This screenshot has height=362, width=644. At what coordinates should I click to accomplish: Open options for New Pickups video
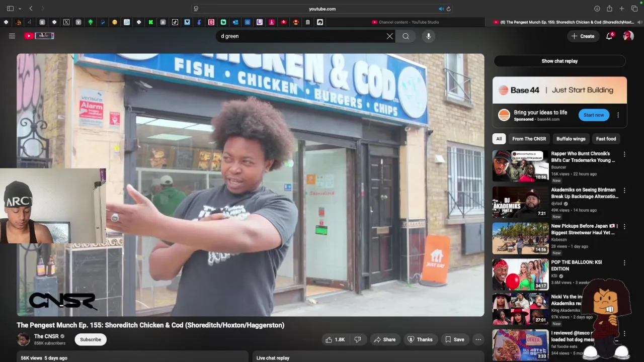(624, 227)
